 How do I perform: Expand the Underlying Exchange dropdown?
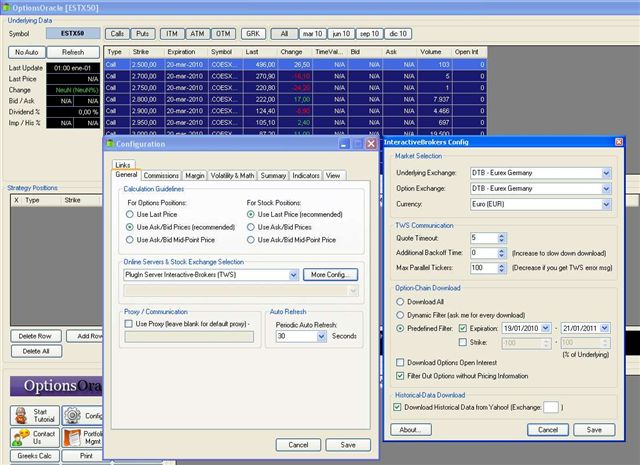[605, 173]
